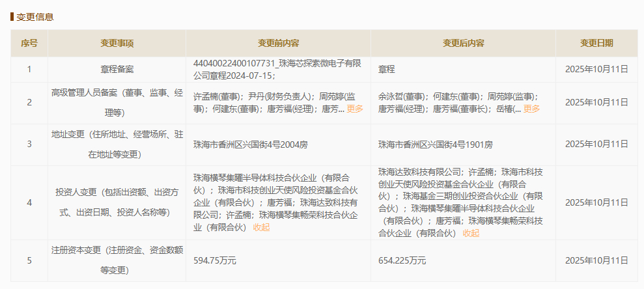This screenshot has height=289, width=644.
Task: Click the '地址变更' change item cell
Action: click(117, 144)
